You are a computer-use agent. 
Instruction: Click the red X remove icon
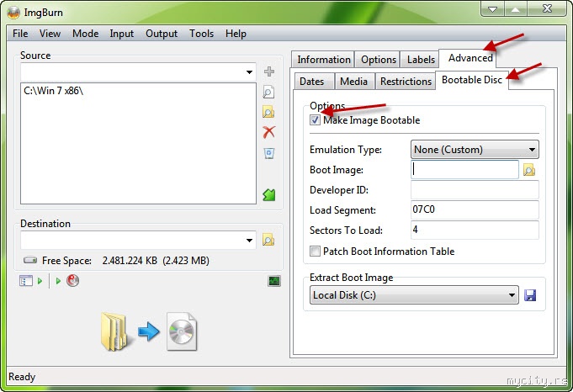[x=269, y=132]
